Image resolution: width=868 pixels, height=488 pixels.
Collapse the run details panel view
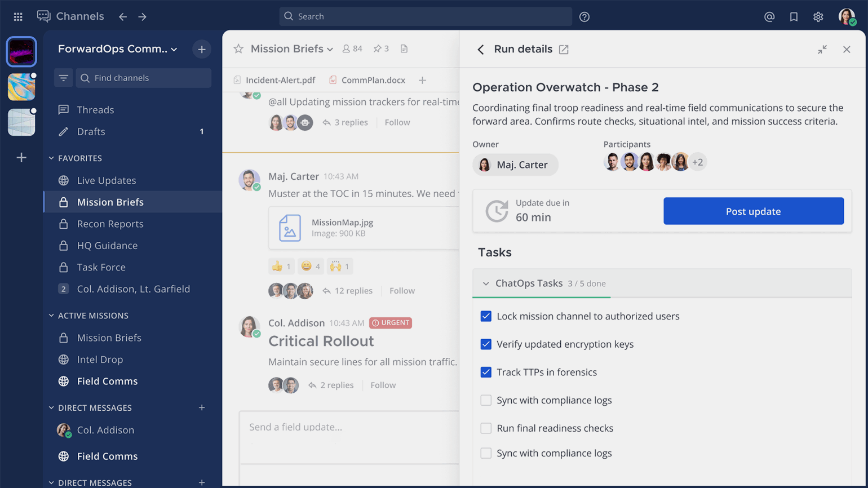(x=822, y=50)
